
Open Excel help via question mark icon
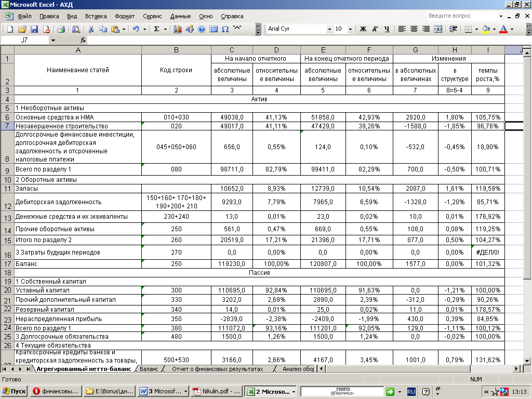point(202,29)
